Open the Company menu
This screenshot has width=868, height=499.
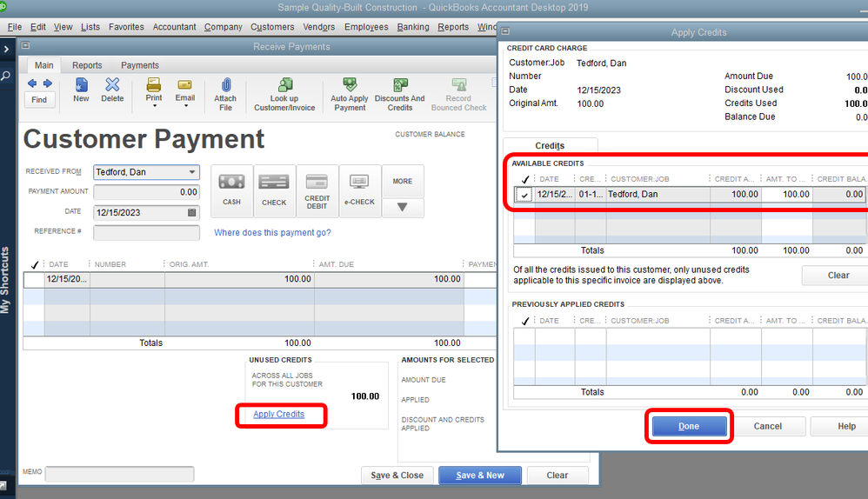click(224, 27)
